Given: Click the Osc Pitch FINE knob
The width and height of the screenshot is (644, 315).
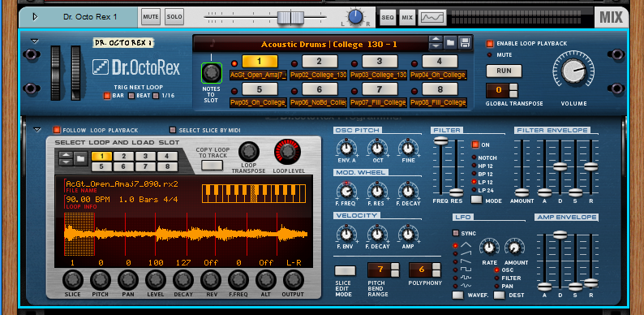Looking at the screenshot, I should coord(408,148).
